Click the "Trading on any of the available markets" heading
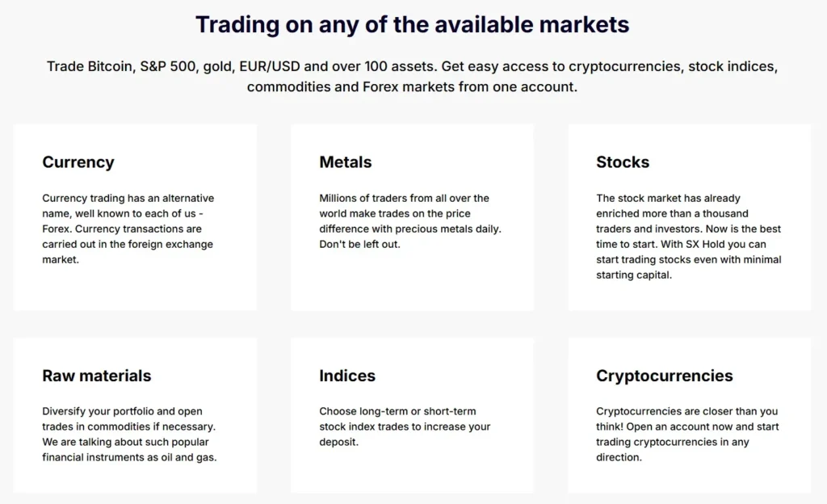This screenshot has width=827, height=504. pos(413,24)
